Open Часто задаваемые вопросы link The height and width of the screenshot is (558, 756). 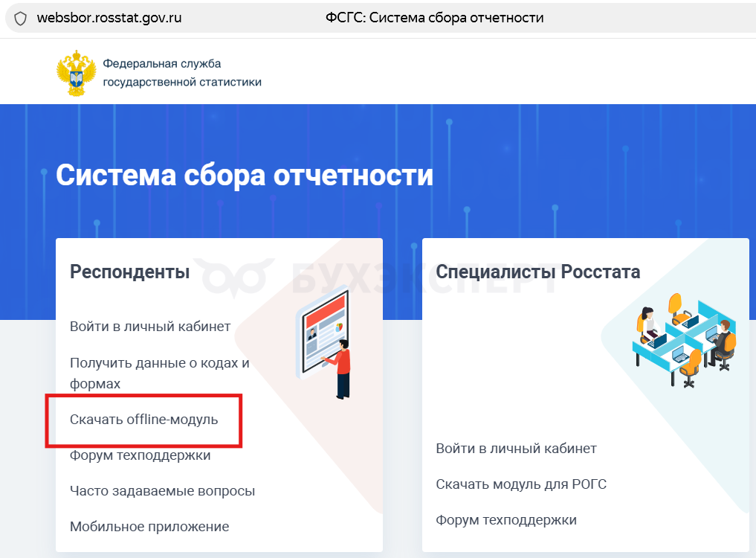(162, 491)
